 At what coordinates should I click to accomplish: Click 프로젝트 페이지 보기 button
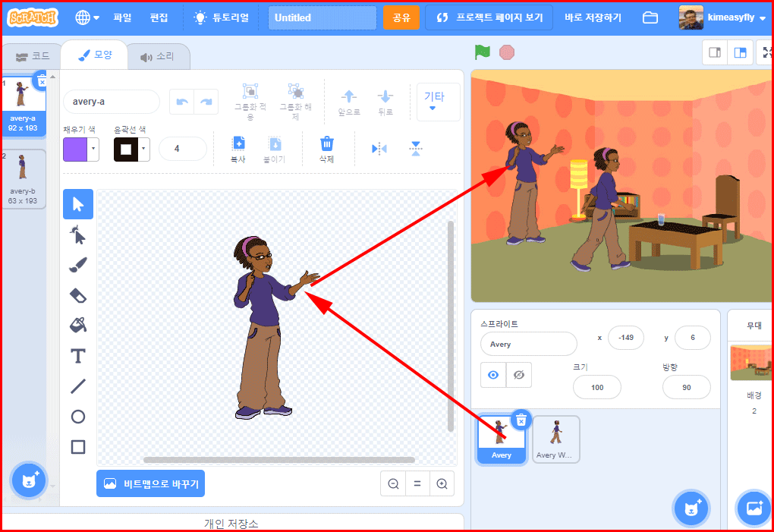(x=489, y=17)
